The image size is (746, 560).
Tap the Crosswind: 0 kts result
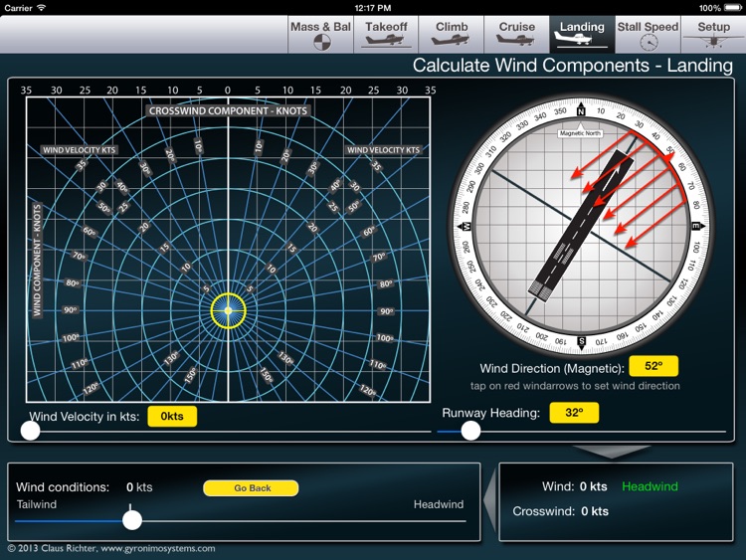point(560,511)
